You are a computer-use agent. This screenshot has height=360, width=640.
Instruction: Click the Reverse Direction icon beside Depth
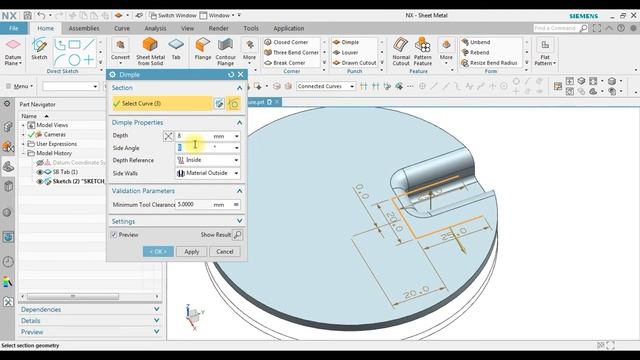(168, 136)
